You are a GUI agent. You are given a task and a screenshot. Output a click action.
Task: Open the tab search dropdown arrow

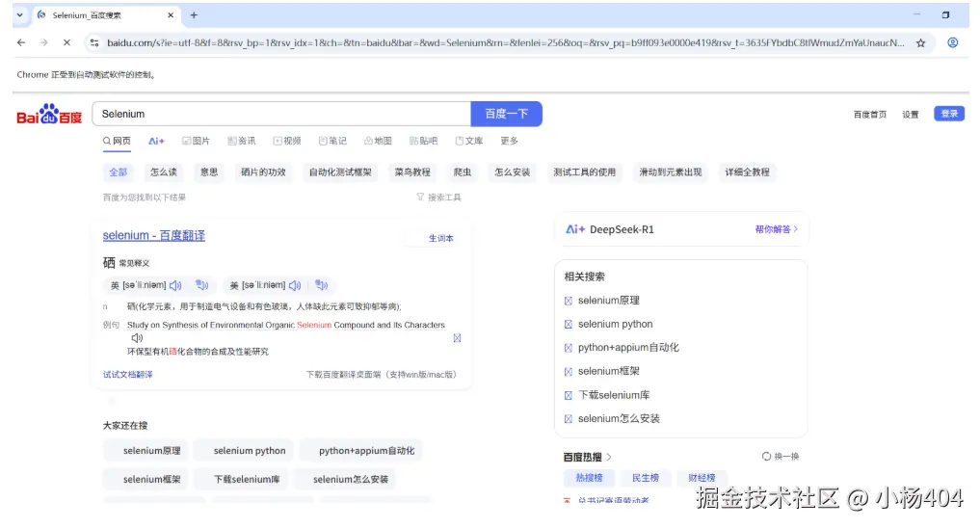click(x=20, y=15)
